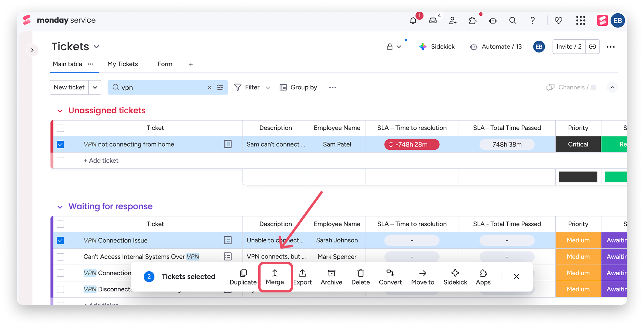The height and width of the screenshot is (327, 644).
Task: Uncheck VPN not connecting from home ticket
Action: [61, 144]
